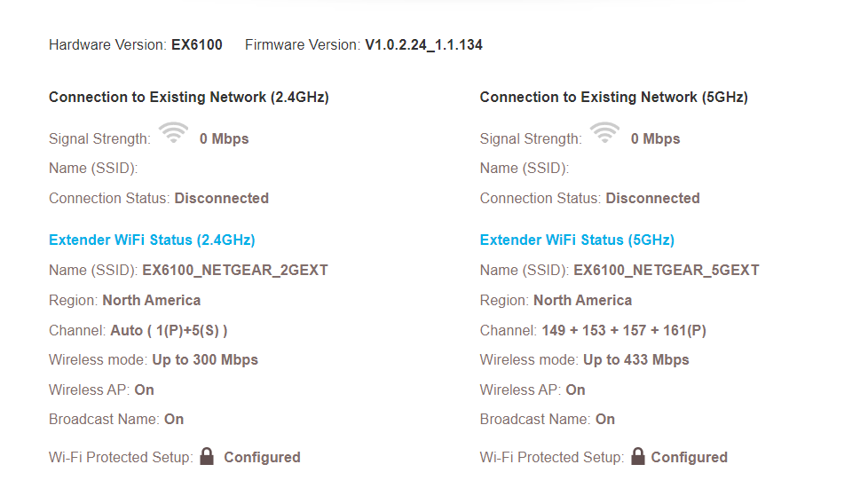Click the Connection to Existing Network (2.4GHz) heading
Screen dimensions: 868x488
tap(189, 98)
